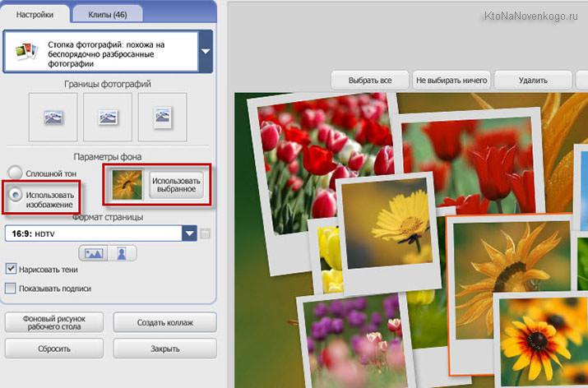
Task: Click the small icon beside the 16:9 dropdown
Action: coord(205,234)
